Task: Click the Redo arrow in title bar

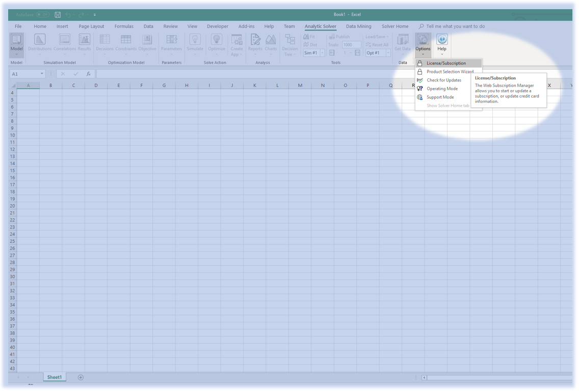Action: click(x=81, y=15)
